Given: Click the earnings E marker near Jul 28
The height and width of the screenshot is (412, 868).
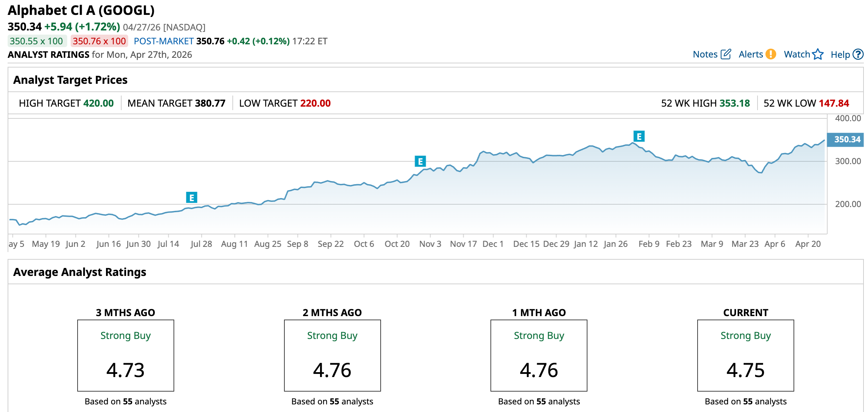Looking at the screenshot, I should coord(192,197).
